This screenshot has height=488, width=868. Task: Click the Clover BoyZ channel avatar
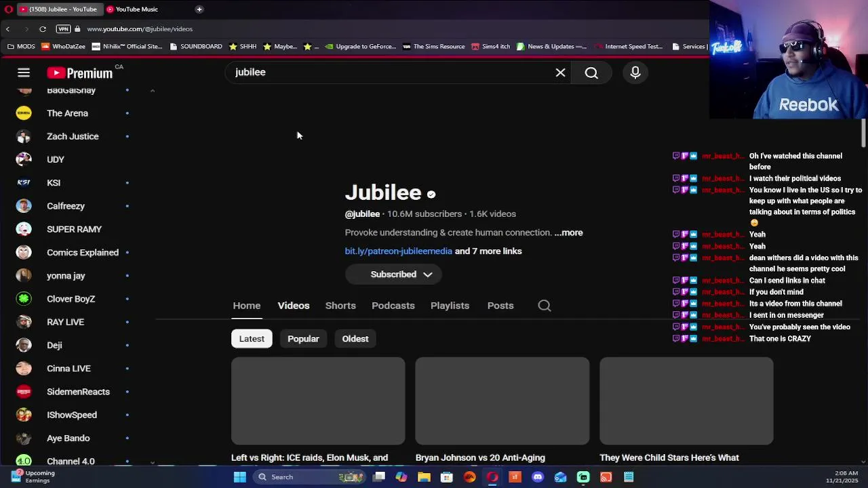click(24, 299)
